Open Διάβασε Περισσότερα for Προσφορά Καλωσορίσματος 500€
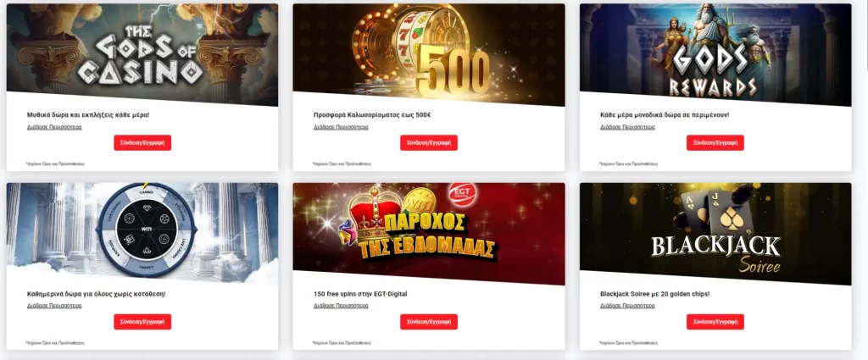The image size is (868, 360). (341, 127)
